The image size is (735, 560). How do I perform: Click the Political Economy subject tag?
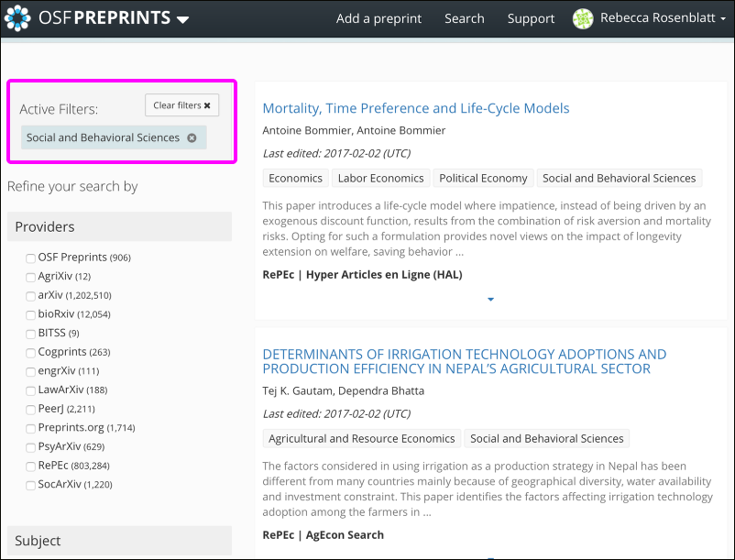[483, 178]
